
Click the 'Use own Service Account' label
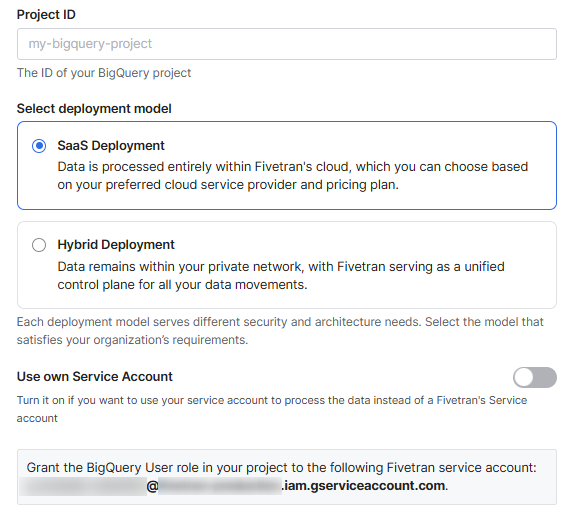point(95,377)
